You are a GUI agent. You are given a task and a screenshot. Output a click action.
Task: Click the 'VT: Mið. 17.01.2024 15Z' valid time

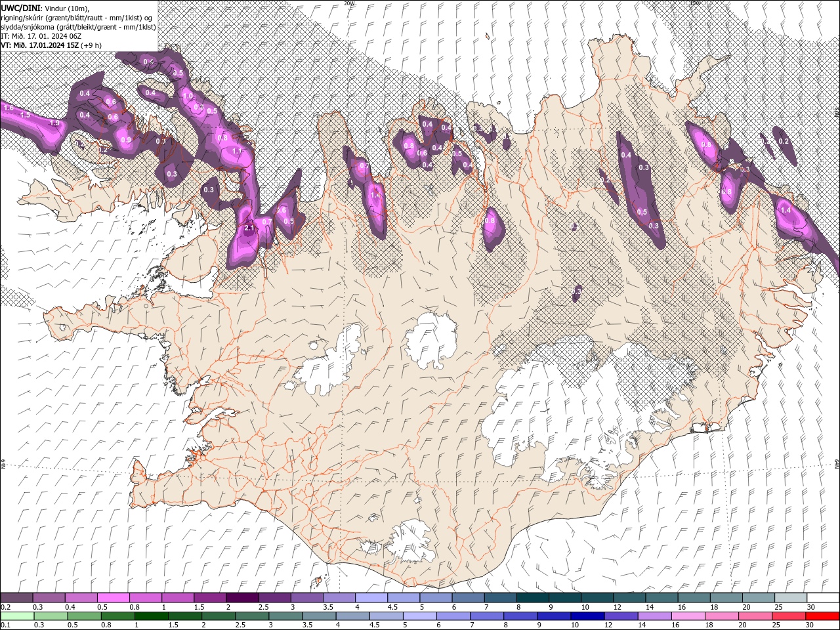coord(40,45)
